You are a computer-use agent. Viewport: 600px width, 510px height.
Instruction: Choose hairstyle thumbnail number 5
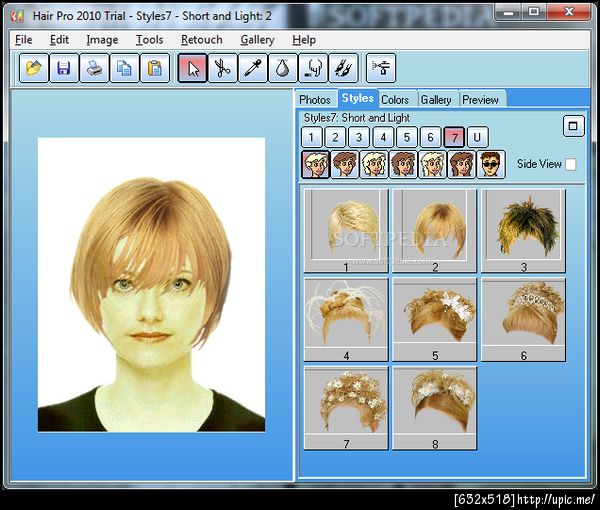(x=435, y=319)
